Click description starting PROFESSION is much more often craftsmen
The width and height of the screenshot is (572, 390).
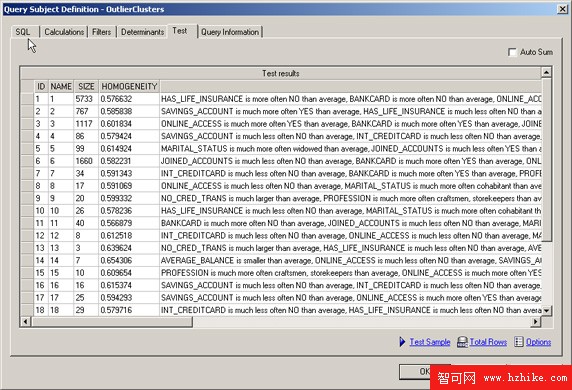click(351, 273)
